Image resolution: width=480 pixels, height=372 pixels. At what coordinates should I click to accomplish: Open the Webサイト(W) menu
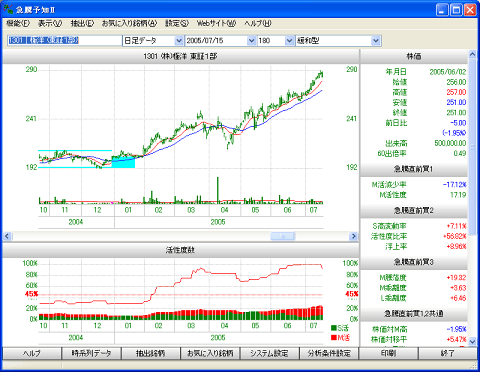click(x=216, y=23)
